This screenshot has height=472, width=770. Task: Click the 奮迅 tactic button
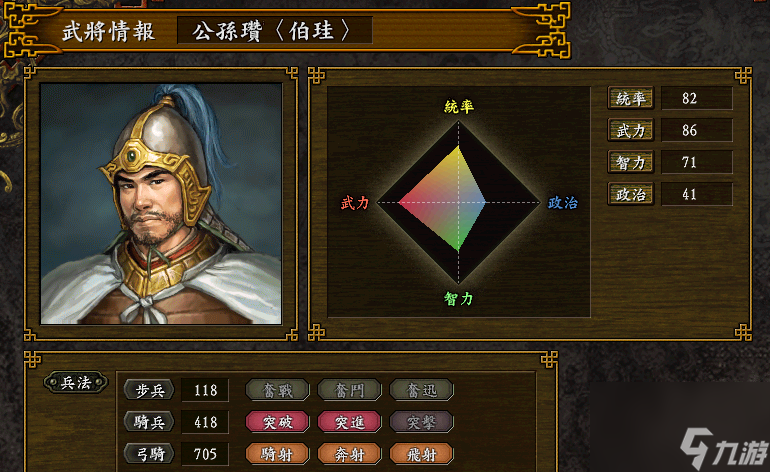pos(421,390)
